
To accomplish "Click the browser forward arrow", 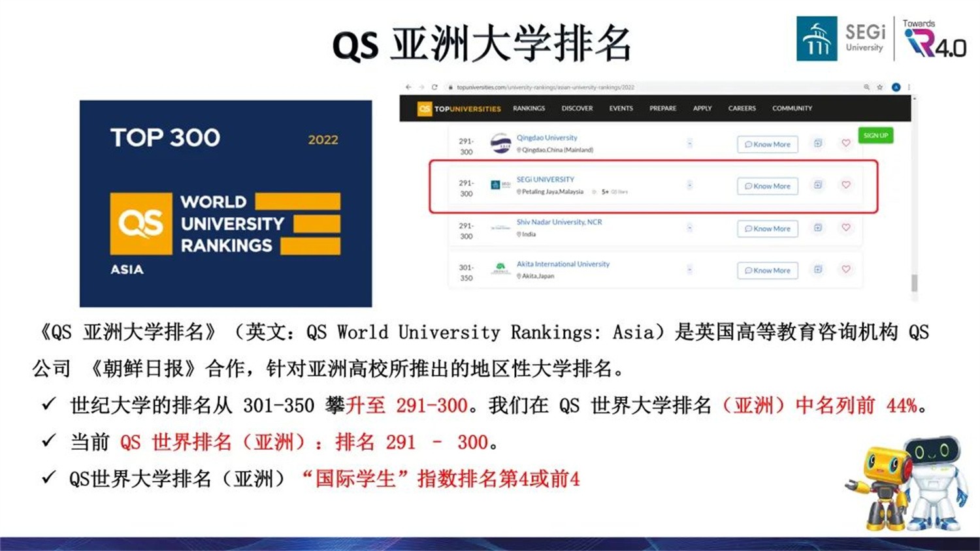I will (x=421, y=87).
